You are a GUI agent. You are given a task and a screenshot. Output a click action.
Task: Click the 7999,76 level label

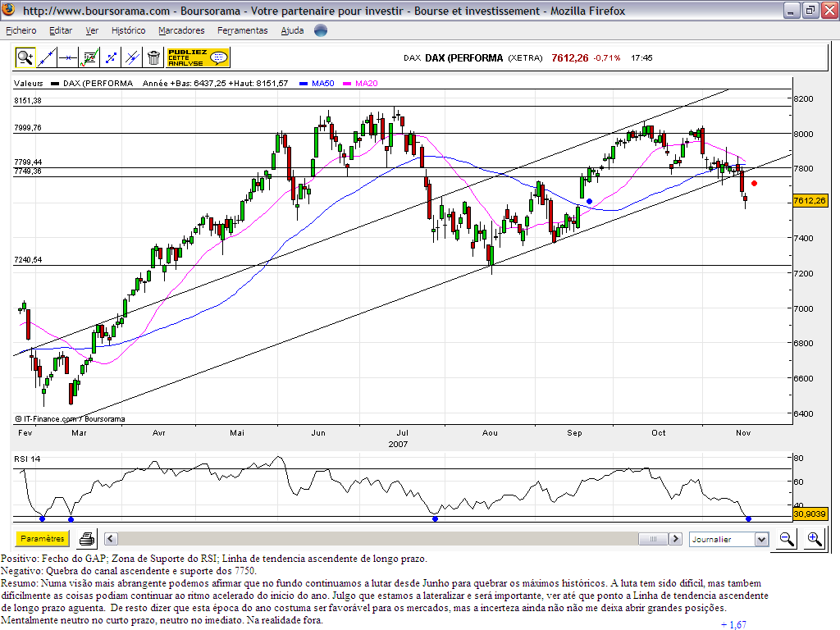pyautogui.click(x=28, y=127)
